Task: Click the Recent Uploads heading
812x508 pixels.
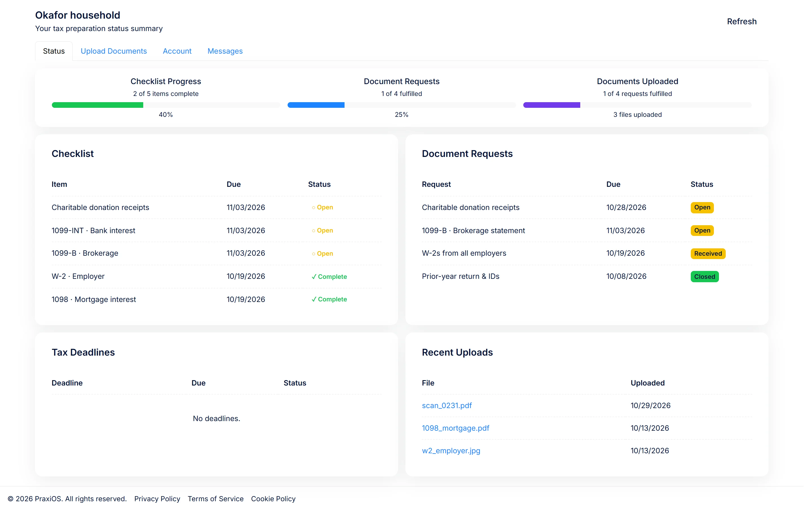Action: [x=457, y=352]
